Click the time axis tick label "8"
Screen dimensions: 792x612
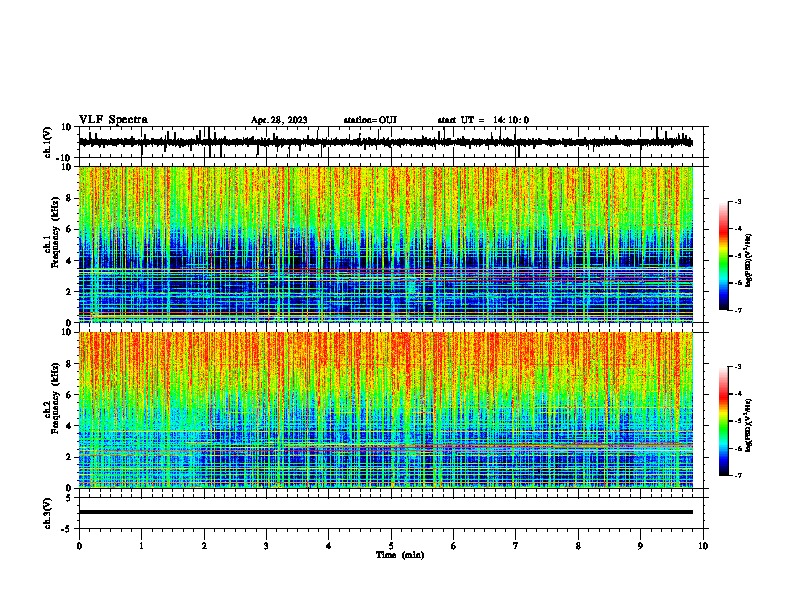(x=578, y=546)
